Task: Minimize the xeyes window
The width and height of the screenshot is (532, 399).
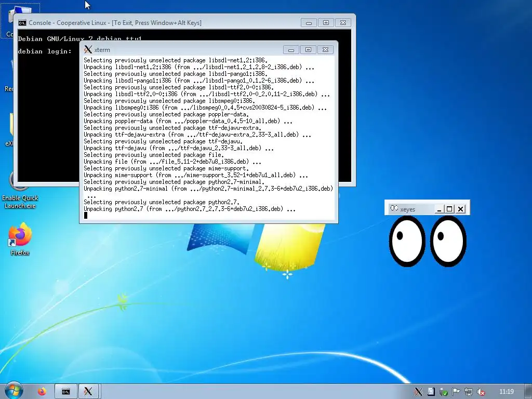Action: click(x=440, y=209)
